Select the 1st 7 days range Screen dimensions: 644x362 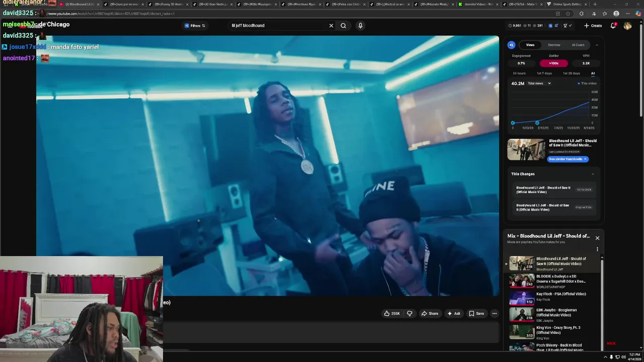coord(544,73)
